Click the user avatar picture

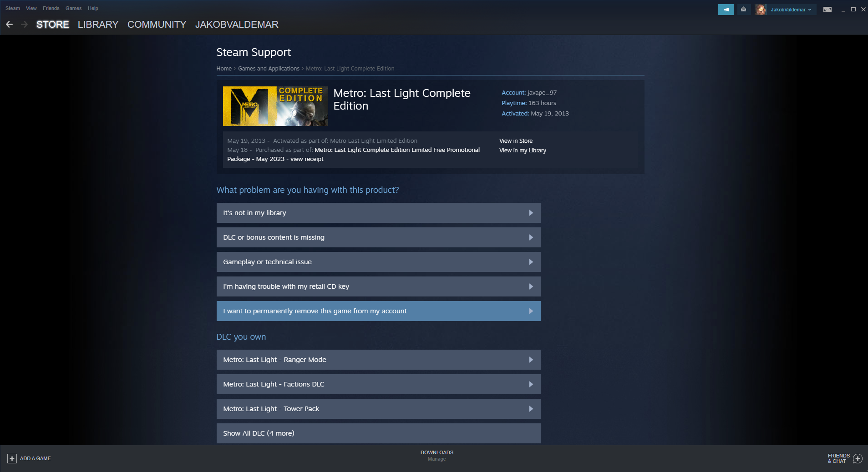tap(760, 10)
